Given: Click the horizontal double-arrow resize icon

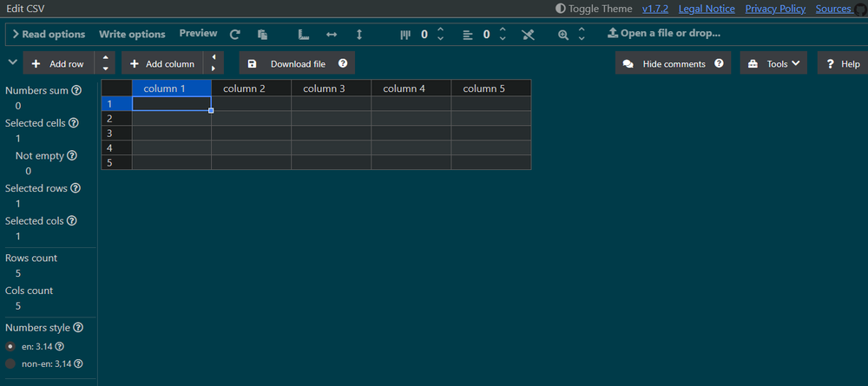Looking at the screenshot, I should [332, 35].
